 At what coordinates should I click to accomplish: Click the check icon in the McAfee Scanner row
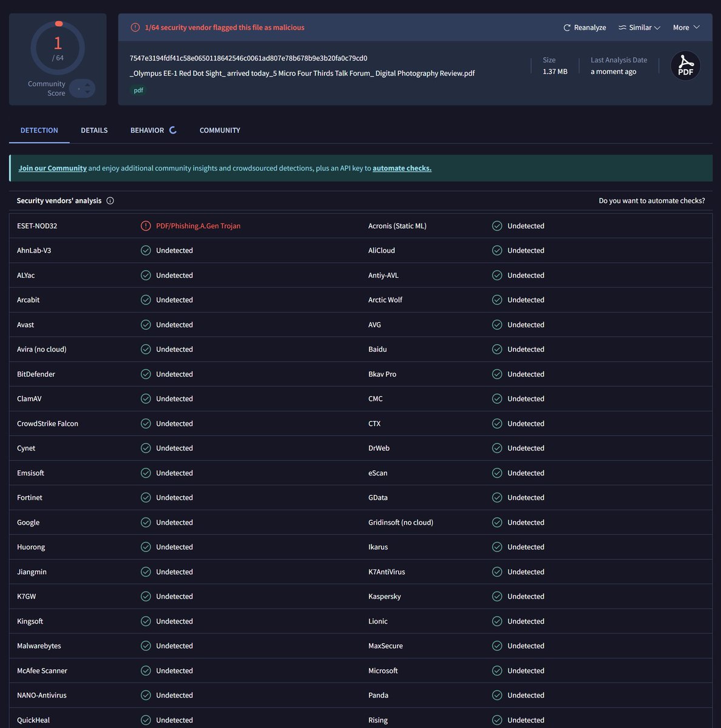tap(146, 670)
